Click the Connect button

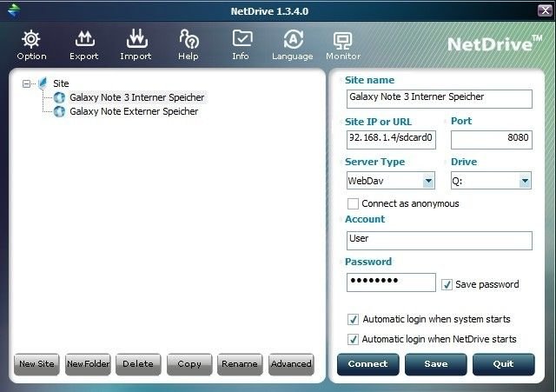368,364
